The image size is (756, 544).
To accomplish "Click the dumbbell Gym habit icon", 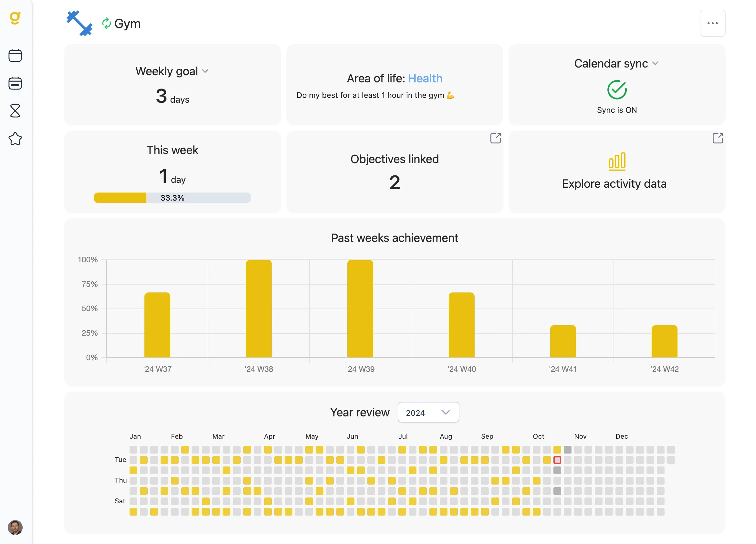I will coord(79,23).
